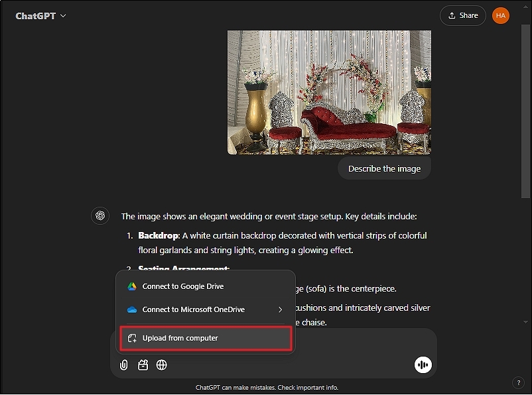Open the uploaded wedding stage image
This screenshot has height=395, width=532.
point(329,92)
